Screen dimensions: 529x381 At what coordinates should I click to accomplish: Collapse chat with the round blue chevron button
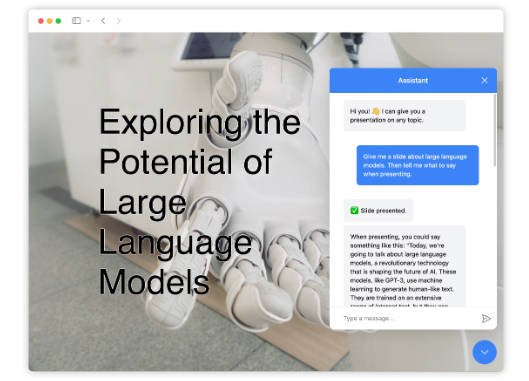[484, 352]
